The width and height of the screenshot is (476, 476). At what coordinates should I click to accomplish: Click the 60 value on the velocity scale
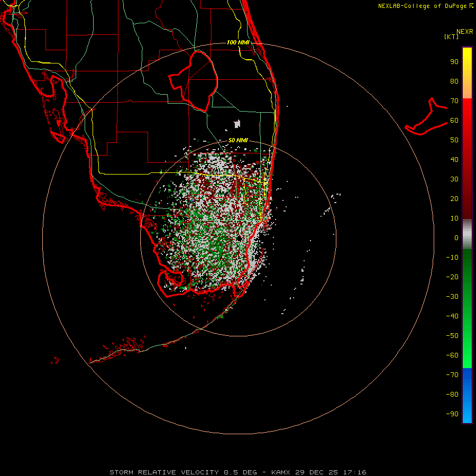click(454, 121)
